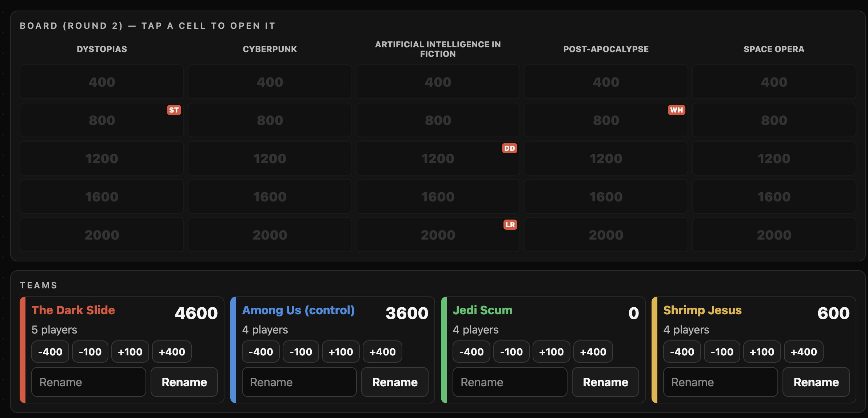Add 400 to Shrimp Jesus

click(x=804, y=352)
